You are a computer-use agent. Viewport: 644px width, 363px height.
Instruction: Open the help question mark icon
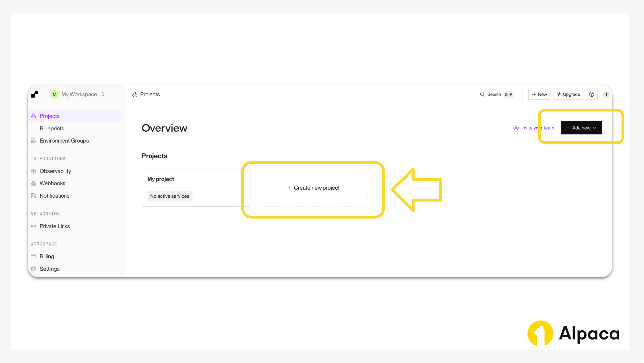[x=591, y=94]
